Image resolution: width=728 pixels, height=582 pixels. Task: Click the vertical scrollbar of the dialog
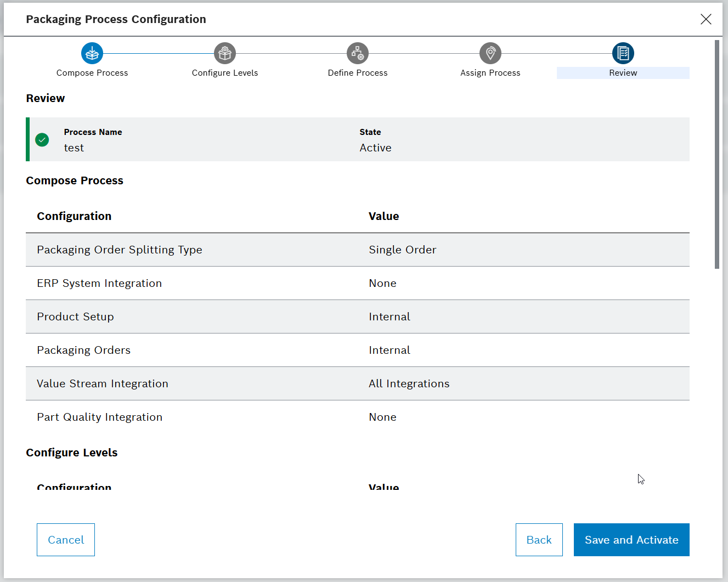717,154
